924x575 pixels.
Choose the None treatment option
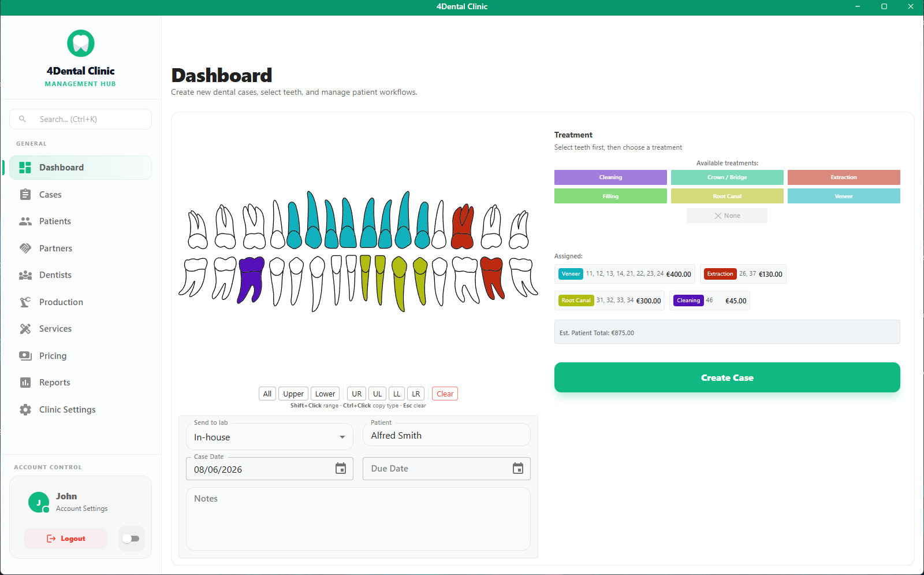pos(727,216)
